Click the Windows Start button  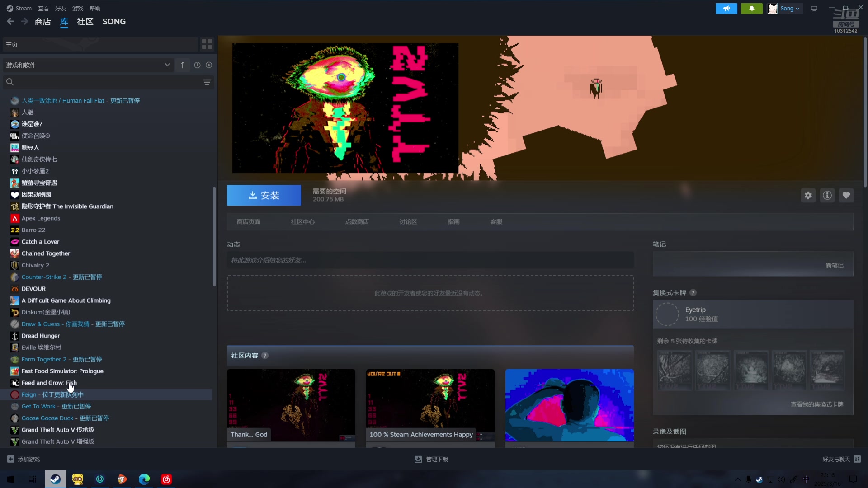[11, 479]
